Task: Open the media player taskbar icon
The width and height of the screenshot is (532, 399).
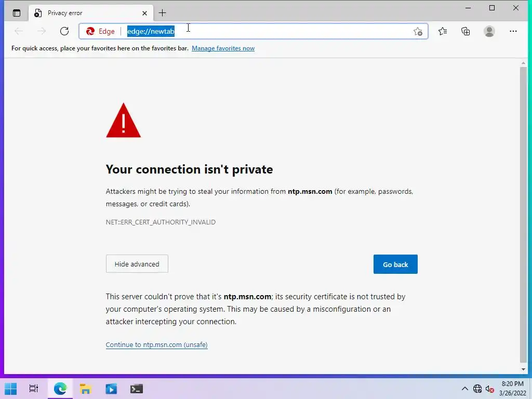Action: [111, 389]
